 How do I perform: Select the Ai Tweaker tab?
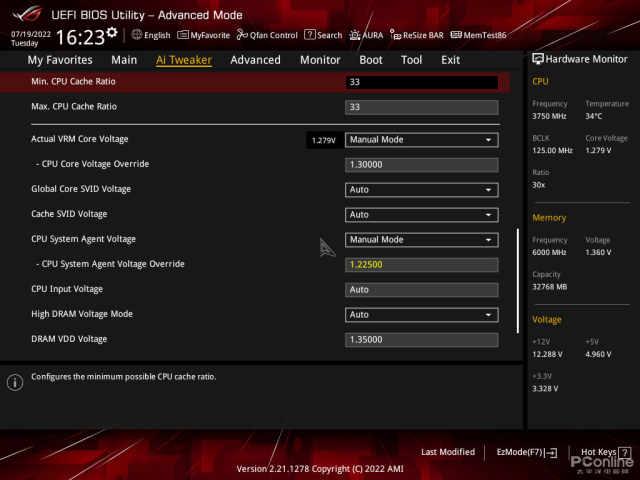(x=184, y=60)
